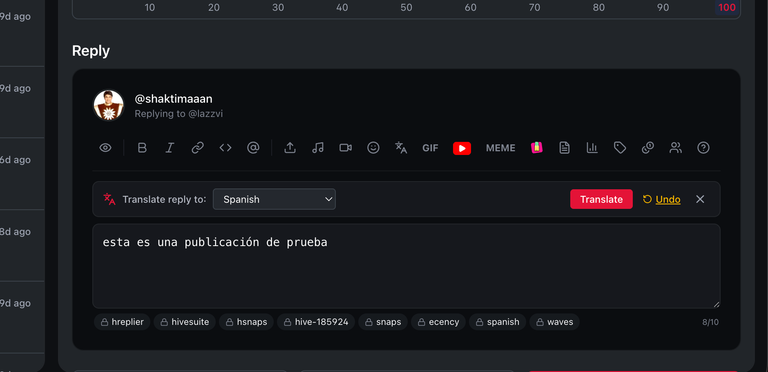Viewport: 768px width, 372px height.
Task: Select the hive-185924 tag
Action: (x=316, y=322)
